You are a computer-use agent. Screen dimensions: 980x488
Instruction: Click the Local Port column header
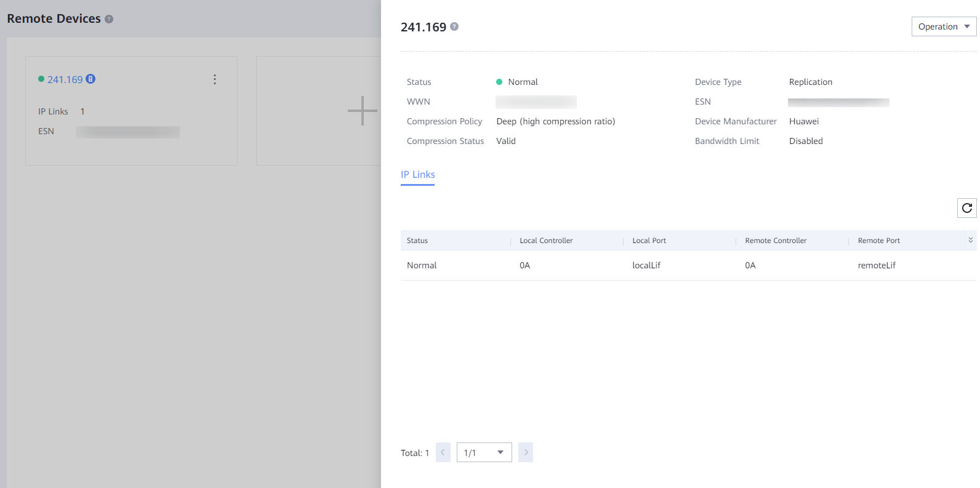click(649, 241)
